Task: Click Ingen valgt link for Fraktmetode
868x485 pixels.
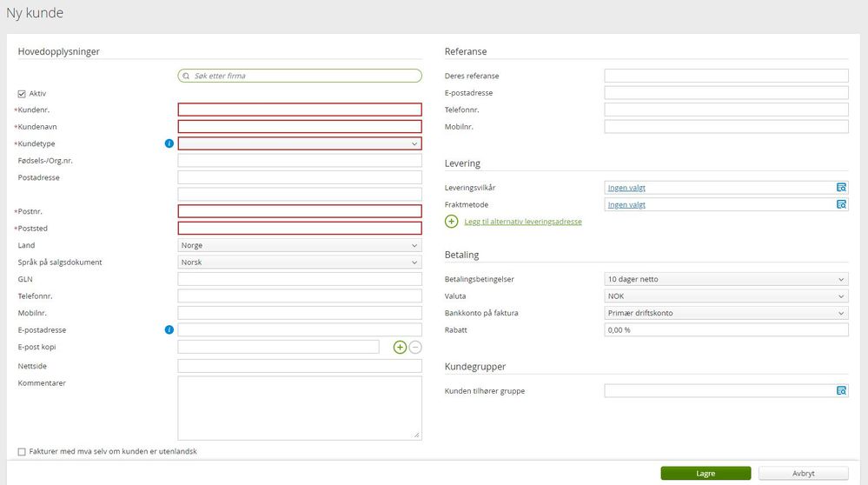Action: coord(626,204)
